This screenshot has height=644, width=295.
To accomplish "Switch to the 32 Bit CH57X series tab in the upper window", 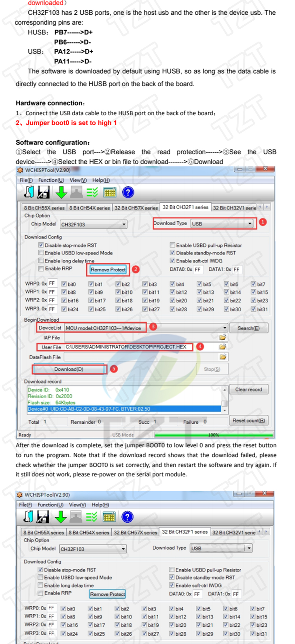I will (x=136, y=208).
